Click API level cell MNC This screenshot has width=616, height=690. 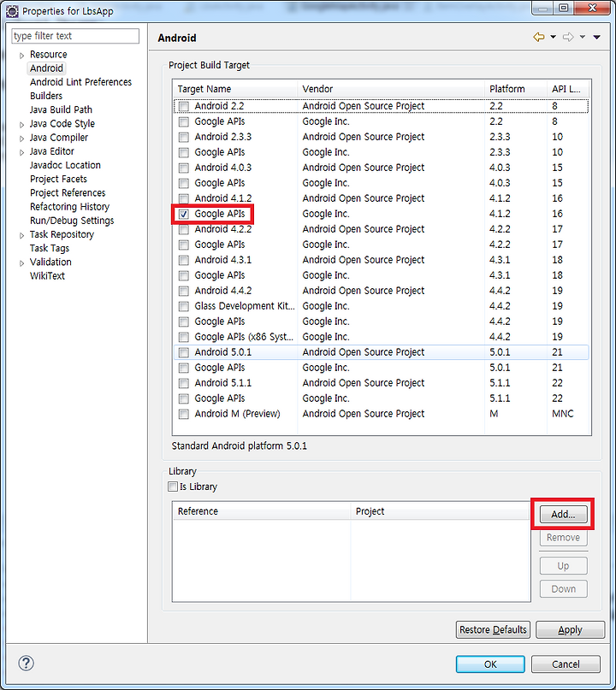click(x=563, y=414)
